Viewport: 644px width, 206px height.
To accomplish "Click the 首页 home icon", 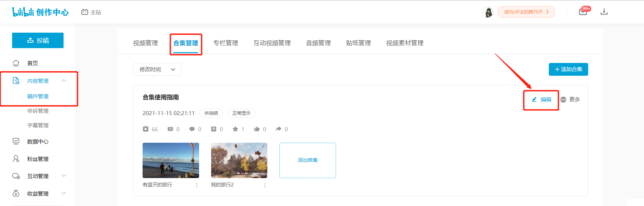I will coord(16,63).
